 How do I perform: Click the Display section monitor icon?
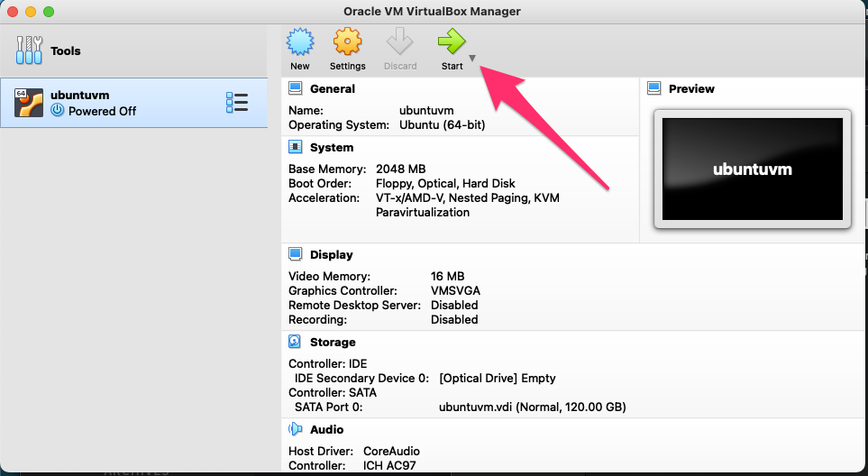point(295,255)
